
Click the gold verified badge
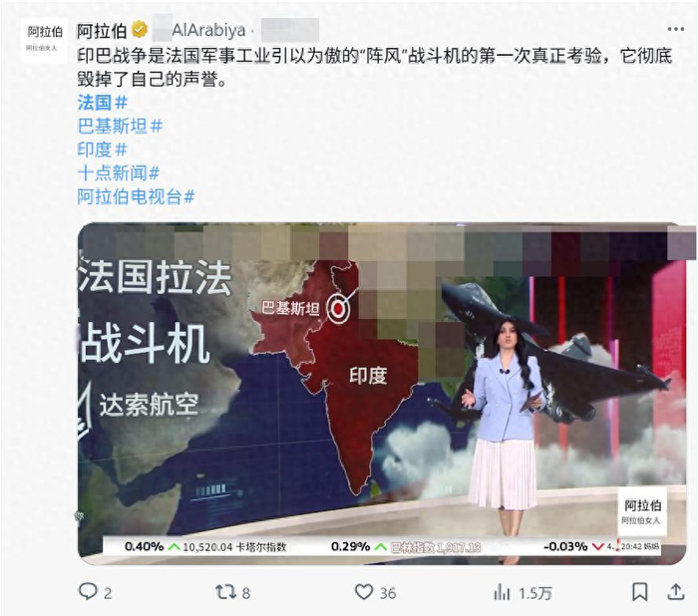pos(140,30)
